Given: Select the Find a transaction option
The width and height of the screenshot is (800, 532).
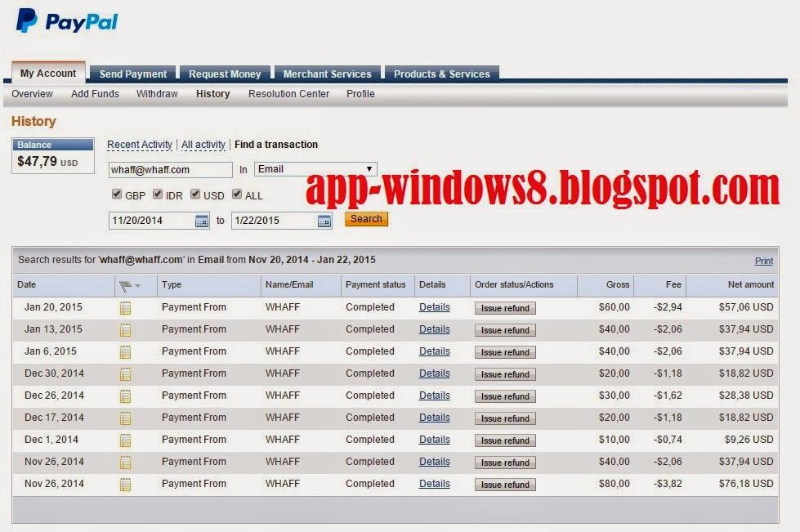Looking at the screenshot, I should pyautogui.click(x=276, y=145).
